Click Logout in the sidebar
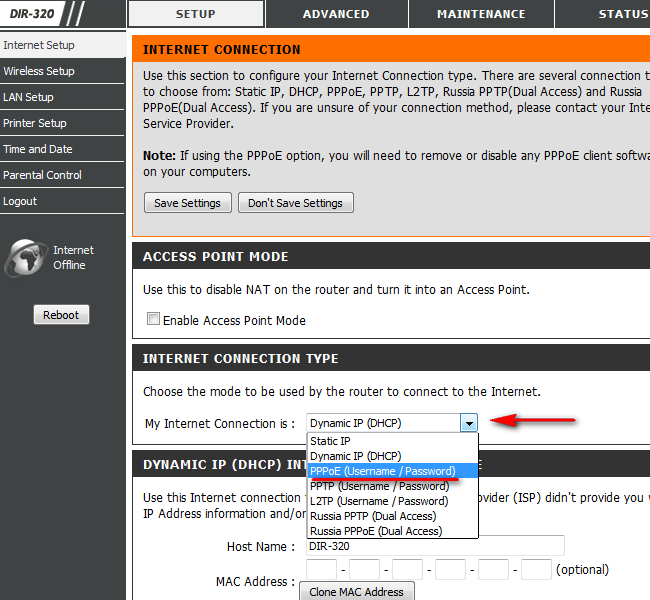 point(20,201)
